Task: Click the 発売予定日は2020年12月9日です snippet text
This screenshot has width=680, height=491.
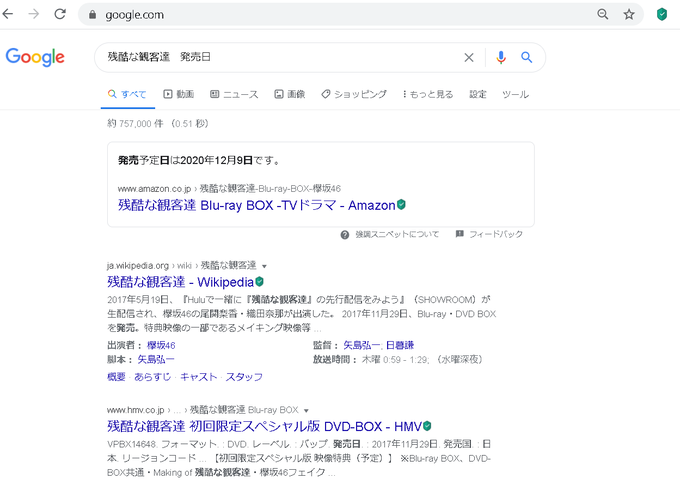Action: click(200, 160)
